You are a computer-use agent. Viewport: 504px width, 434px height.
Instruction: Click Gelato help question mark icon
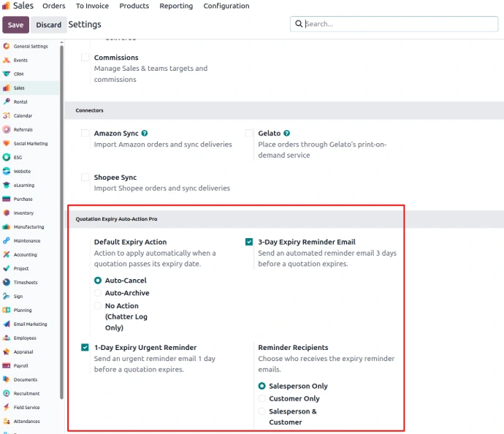pos(287,134)
